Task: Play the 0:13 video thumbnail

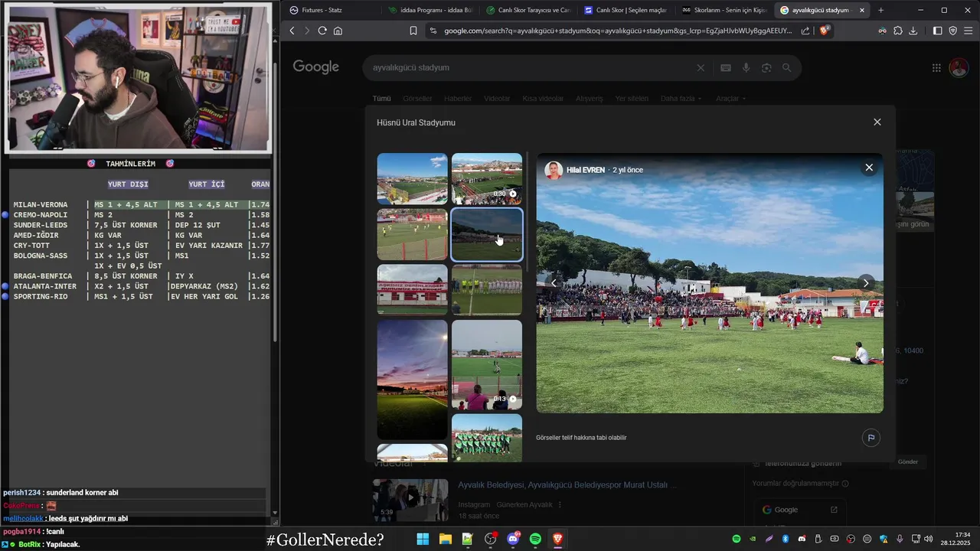Action: tap(487, 364)
